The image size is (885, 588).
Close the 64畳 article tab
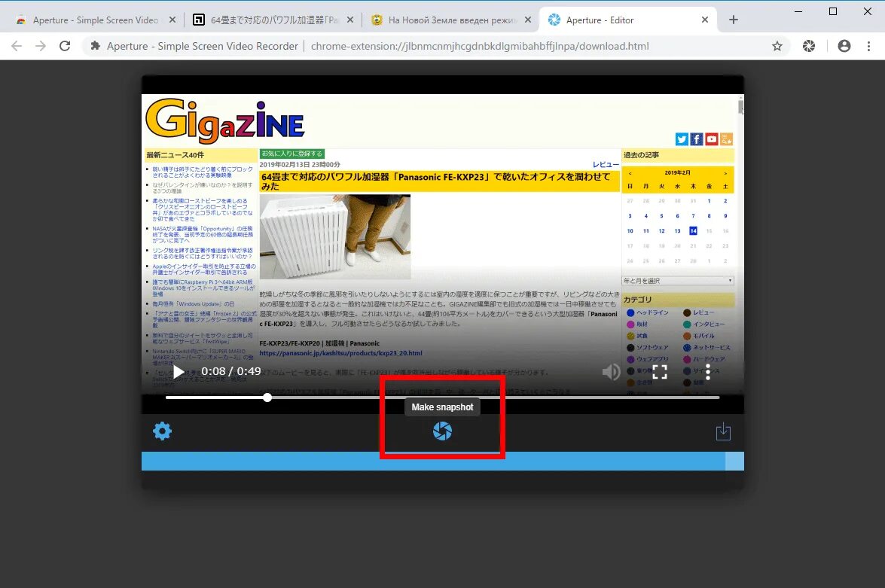pos(350,20)
